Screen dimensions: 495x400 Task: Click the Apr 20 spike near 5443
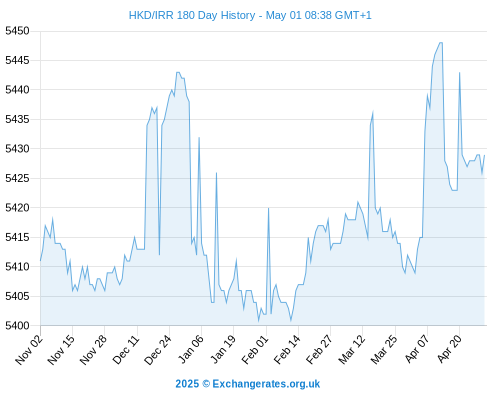[460, 72]
